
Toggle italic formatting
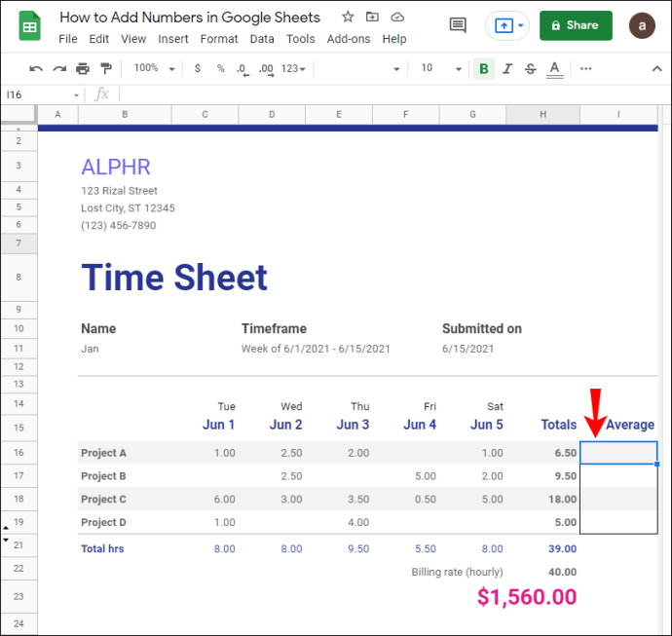coord(507,68)
